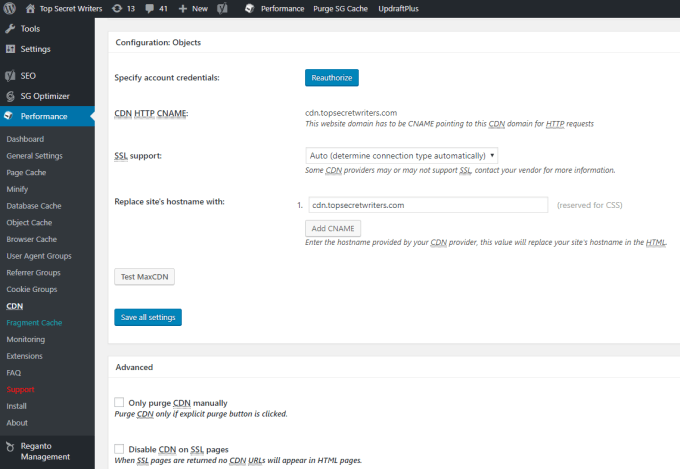
Task: Check Disable CDN on SSL pages
Action: (119, 449)
